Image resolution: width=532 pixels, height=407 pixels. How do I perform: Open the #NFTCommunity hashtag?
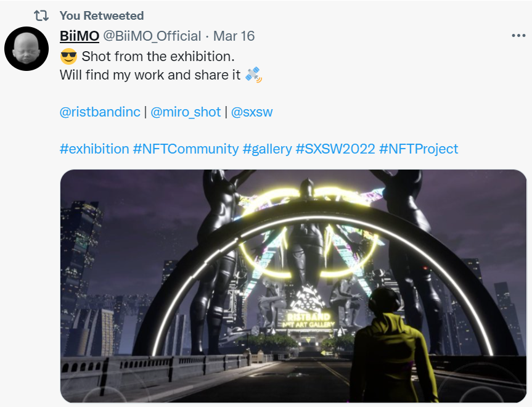pos(186,149)
